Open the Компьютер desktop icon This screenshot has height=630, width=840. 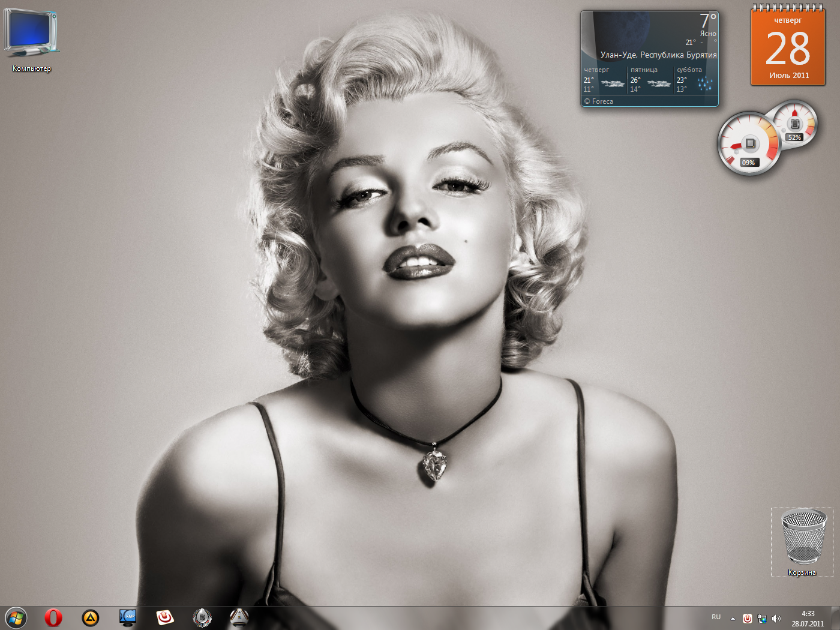pos(32,41)
